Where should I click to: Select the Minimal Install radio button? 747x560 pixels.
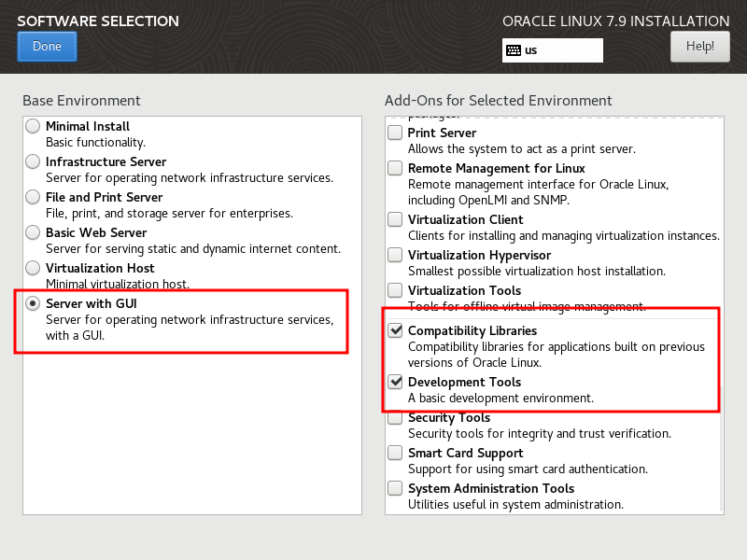click(33, 126)
